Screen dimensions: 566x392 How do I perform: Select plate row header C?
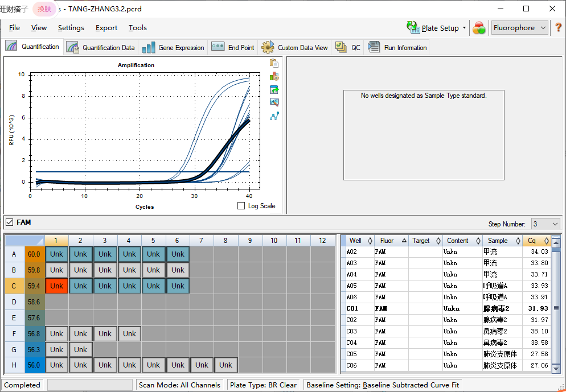tap(14, 286)
